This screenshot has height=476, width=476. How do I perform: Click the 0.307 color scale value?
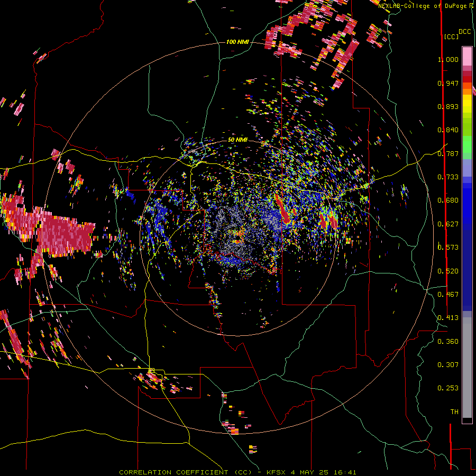(x=448, y=365)
